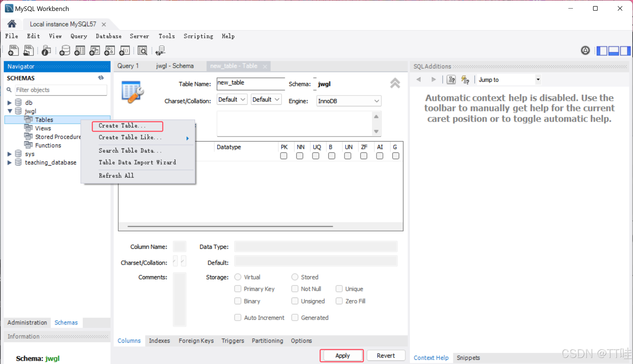This screenshot has width=633, height=364.
Task: Choose Table Data Import Wizard from the context menu
Action: (137, 162)
